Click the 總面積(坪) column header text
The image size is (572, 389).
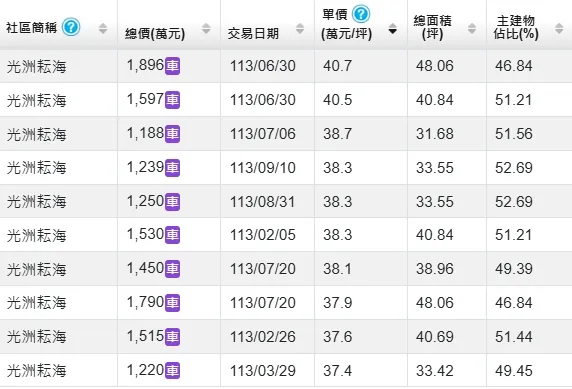tap(433, 27)
